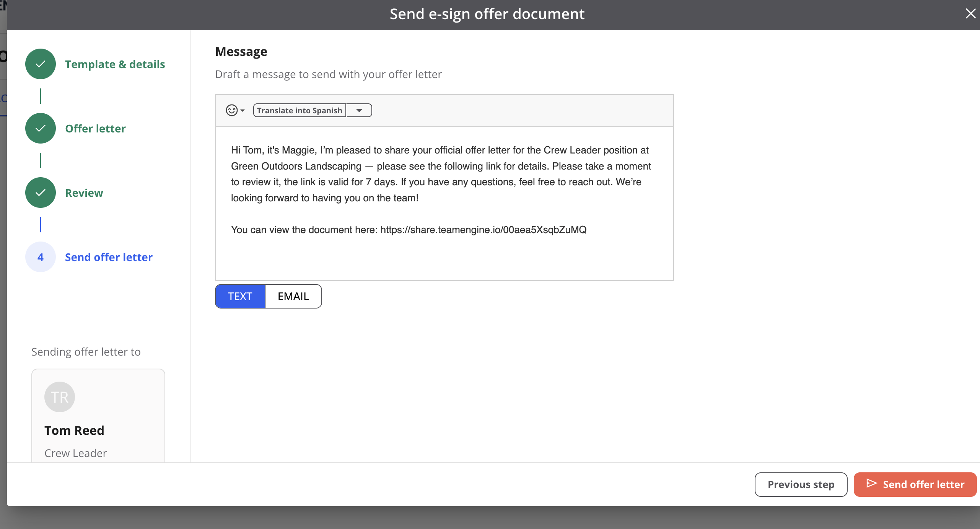Click the Review step checkmark icon
The image size is (980, 529).
[41, 193]
